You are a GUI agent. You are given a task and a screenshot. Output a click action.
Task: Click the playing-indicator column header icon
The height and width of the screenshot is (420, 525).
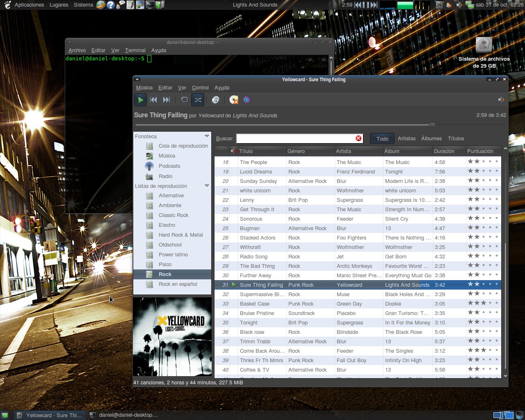coord(233,151)
